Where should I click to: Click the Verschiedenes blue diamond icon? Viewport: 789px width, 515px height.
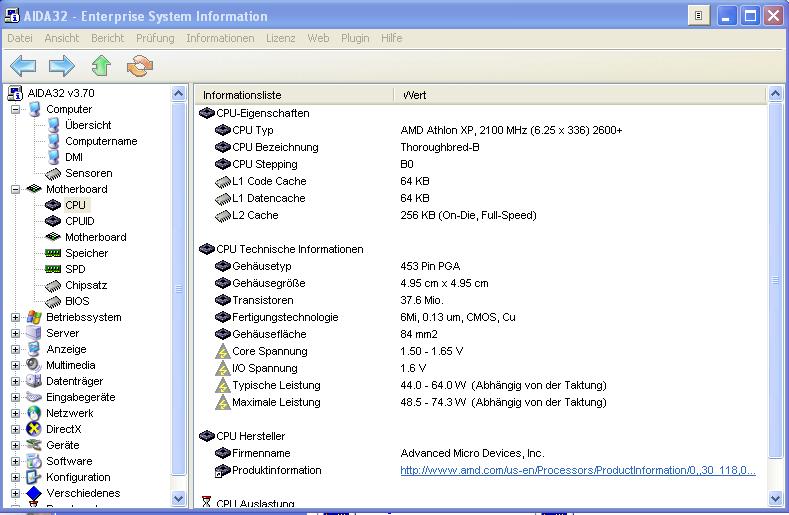point(34,493)
